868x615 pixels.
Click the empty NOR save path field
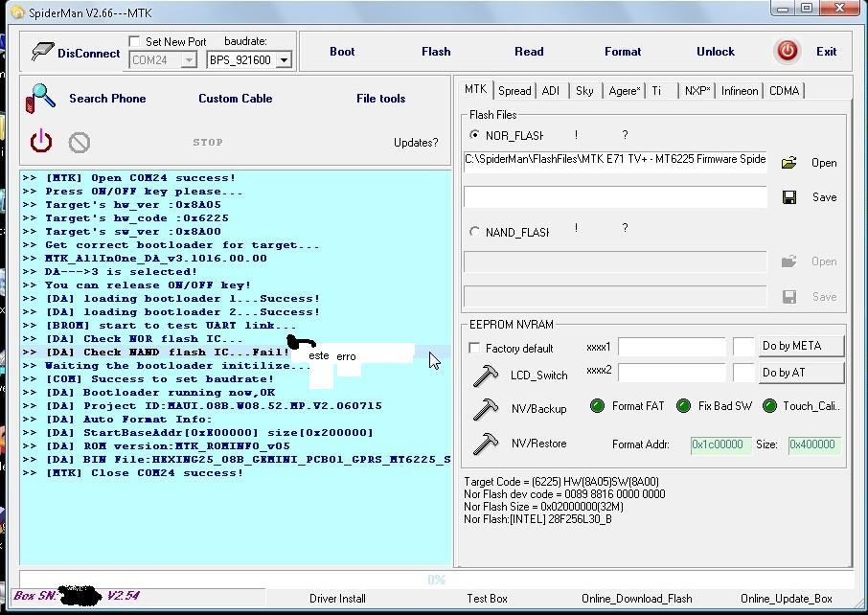point(615,196)
